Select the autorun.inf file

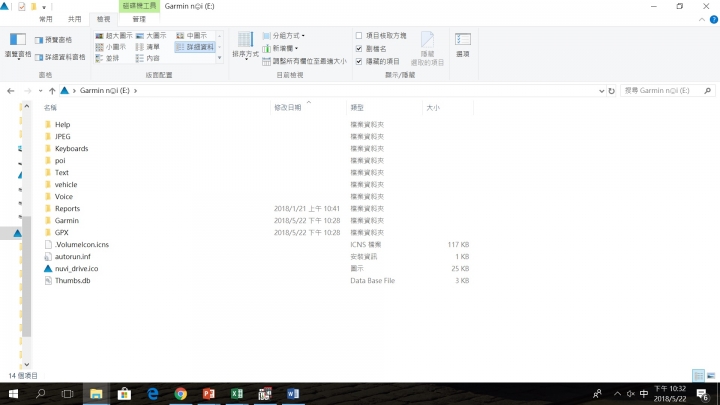click(x=73, y=257)
